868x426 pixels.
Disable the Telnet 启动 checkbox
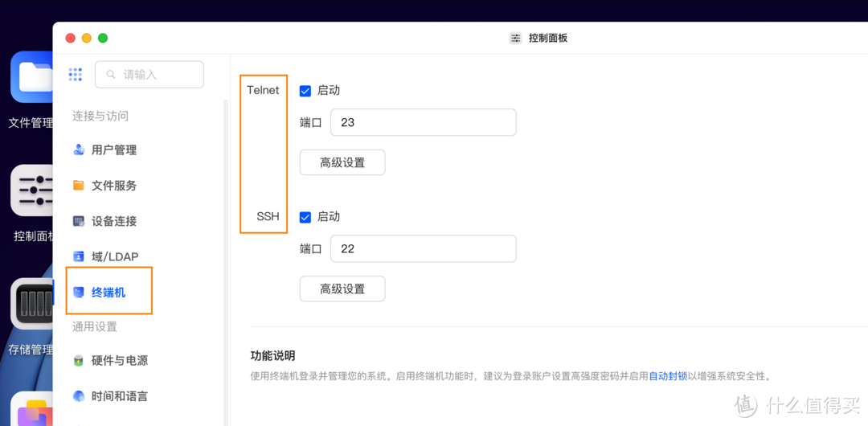pyautogui.click(x=305, y=91)
